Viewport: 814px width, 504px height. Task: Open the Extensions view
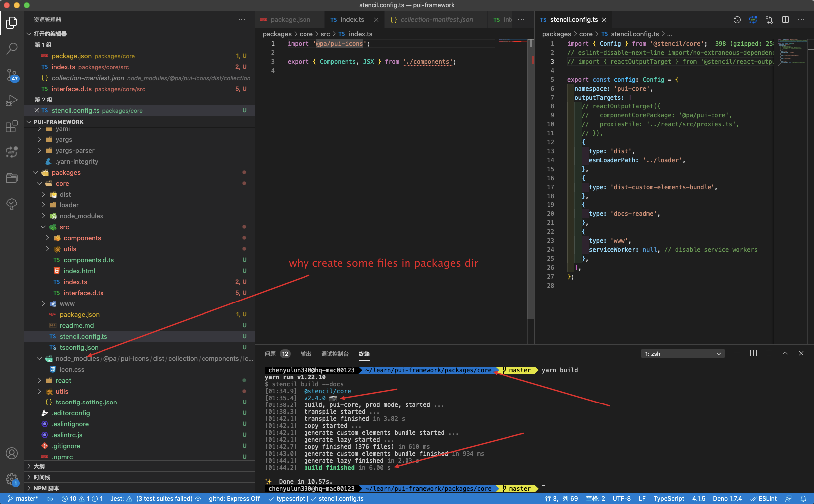pyautogui.click(x=12, y=126)
